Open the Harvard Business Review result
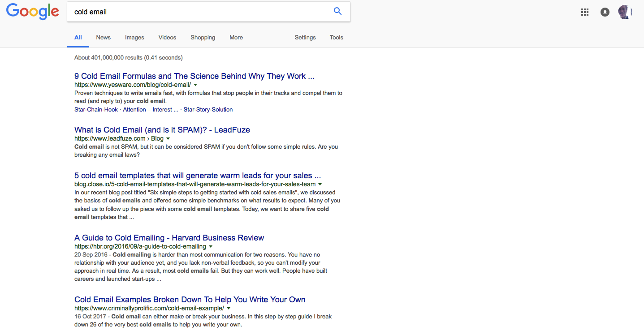 point(169,238)
